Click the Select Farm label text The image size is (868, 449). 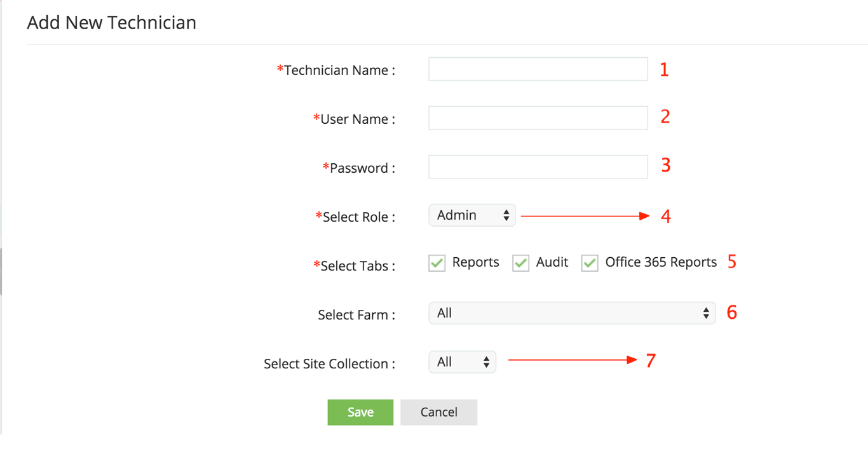[356, 315]
